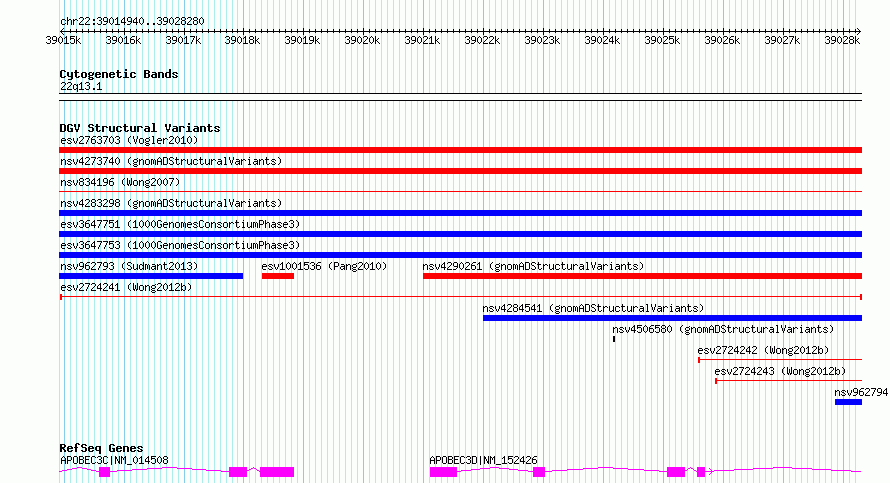890x483 pixels.
Task: Click the 39021k ruler tick label
Action: click(x=422, y=40)
